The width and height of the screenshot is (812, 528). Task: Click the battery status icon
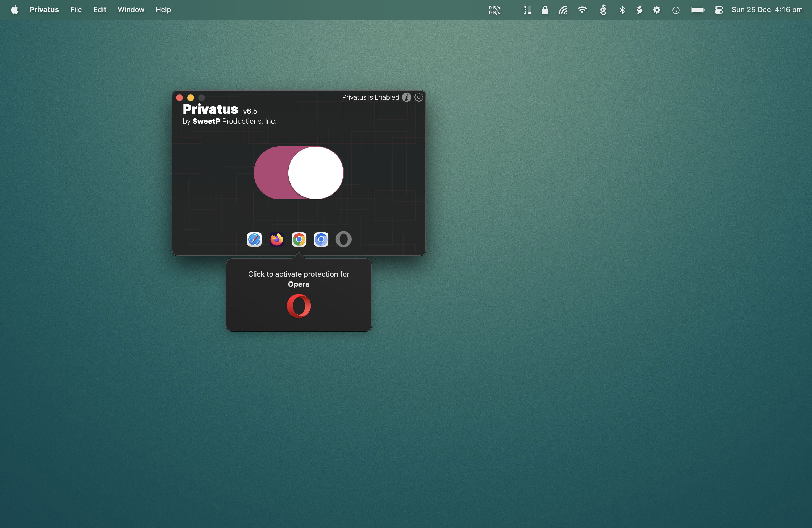[698, 10]
